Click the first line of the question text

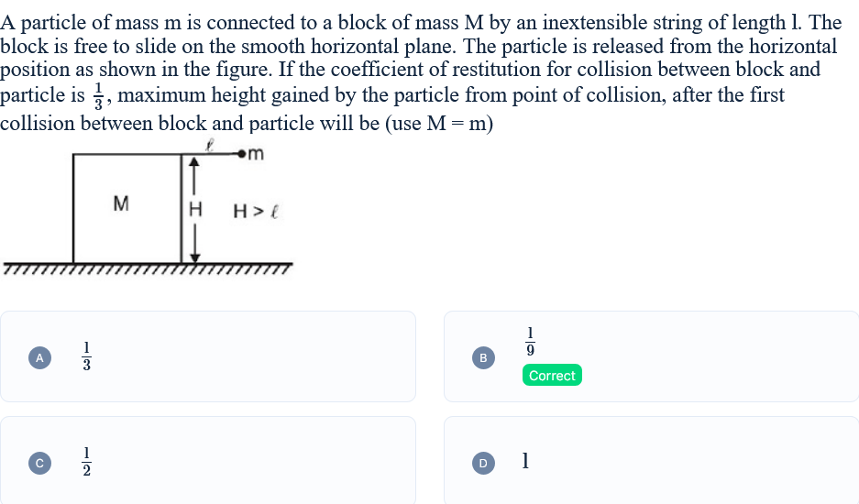pyautogui.click(x=421, y=23)
